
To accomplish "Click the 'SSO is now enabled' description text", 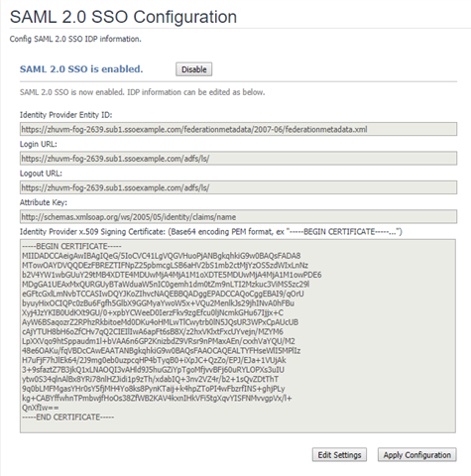I will [142, 92].
